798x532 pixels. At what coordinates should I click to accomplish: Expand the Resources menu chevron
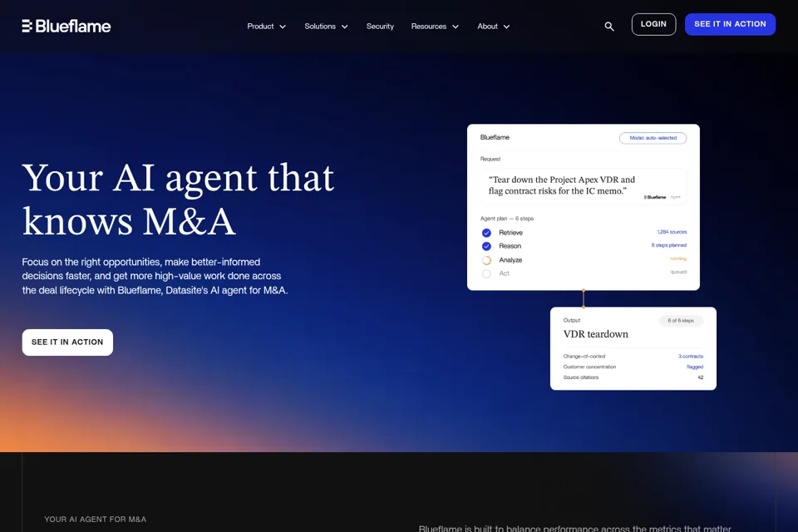coord(456,27)
